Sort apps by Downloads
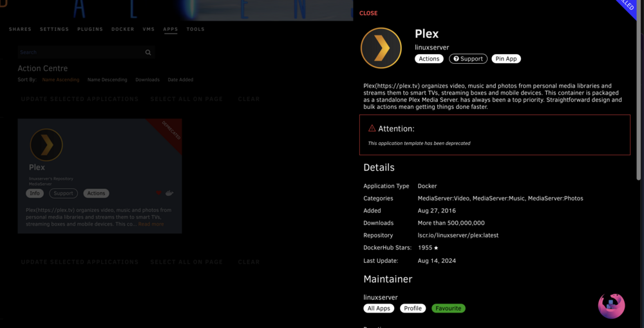Screen dimensions: 644x328 coord(147,80)
